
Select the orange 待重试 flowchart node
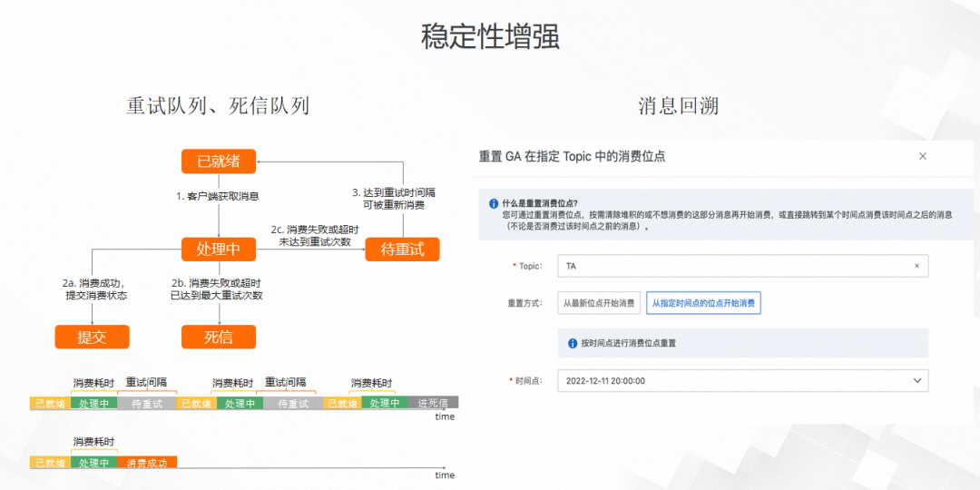click(403, 250)
